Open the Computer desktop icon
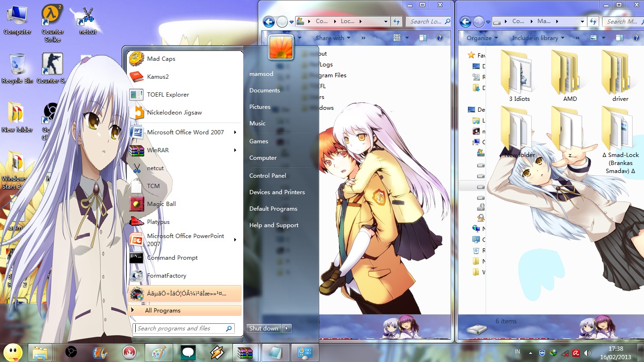 (17, 20)
